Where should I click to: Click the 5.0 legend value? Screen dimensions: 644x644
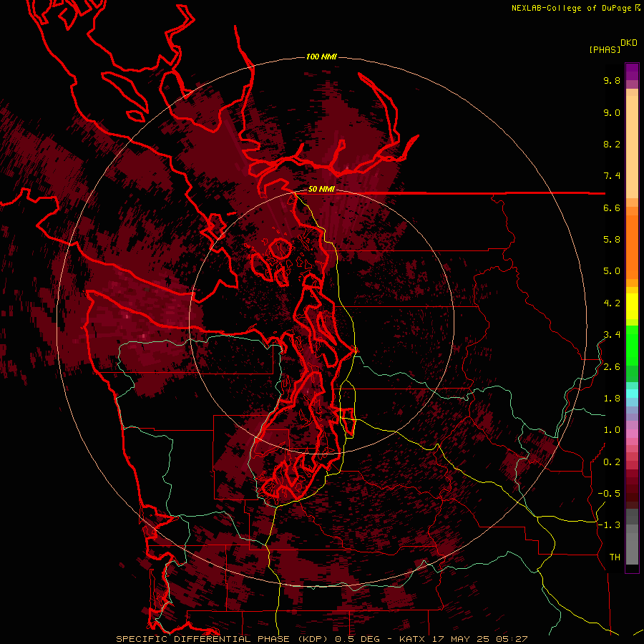612,271
